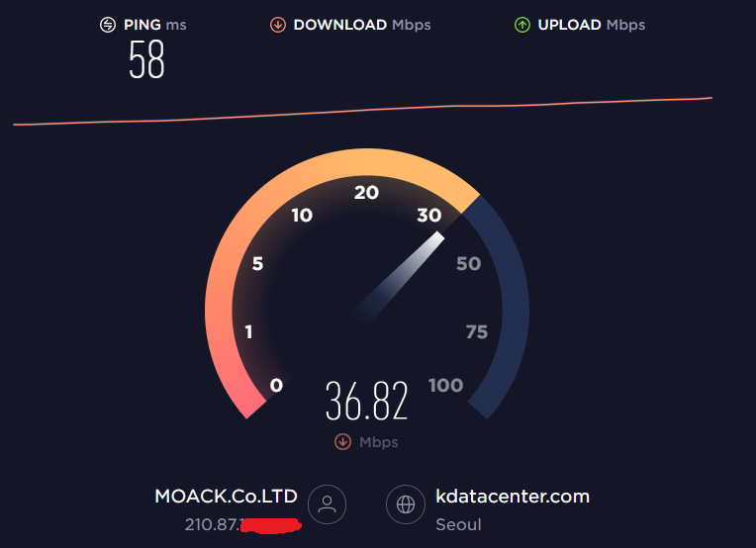This screenshot has width=756, height=548.
Task: Click the 36.82 speed readout
Action: [x=367, y=401]
